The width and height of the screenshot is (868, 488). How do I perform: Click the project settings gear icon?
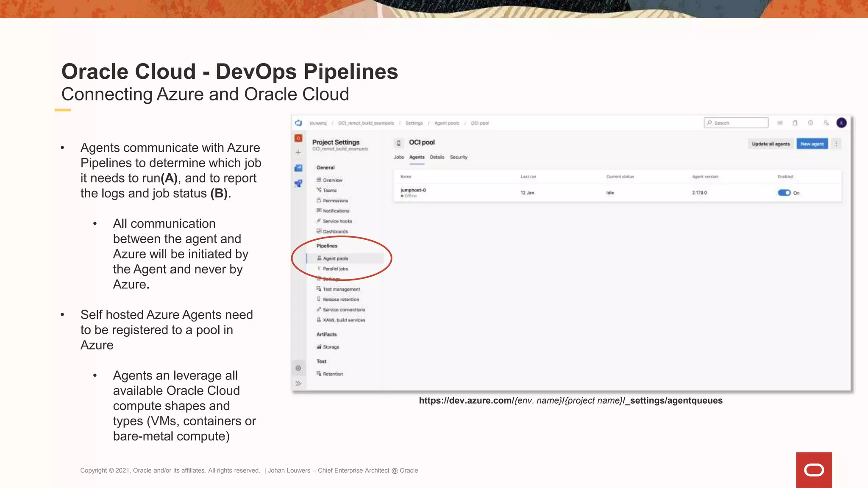tap(298, 368)
